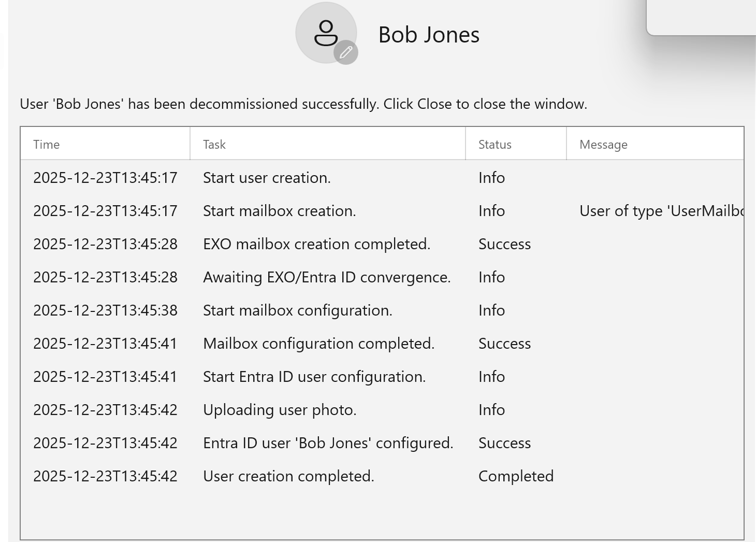This screenshot has height=542, width=756.
Task: Click the person silhouette inside the avatar circle
Action: point(325,32)
